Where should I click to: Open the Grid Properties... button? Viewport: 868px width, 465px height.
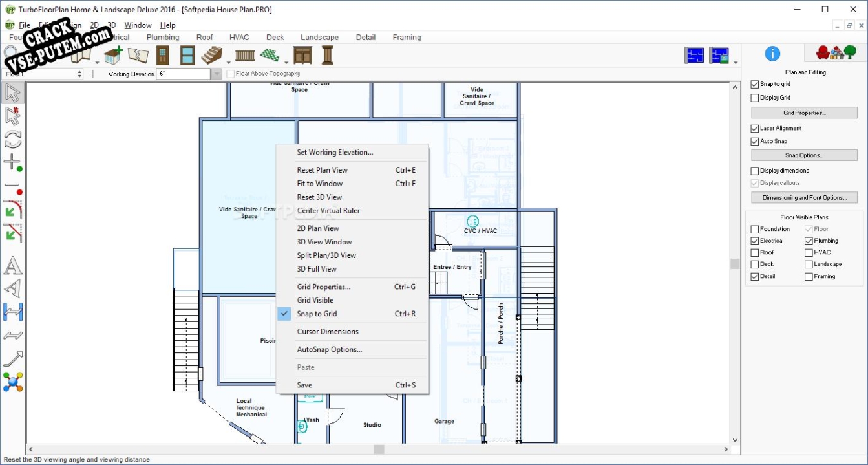[804, 113]
